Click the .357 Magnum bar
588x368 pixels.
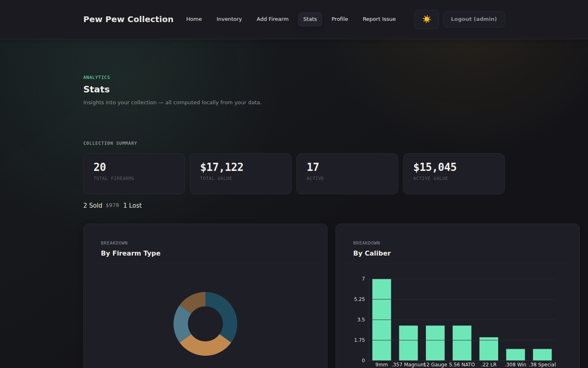(408, 343)
